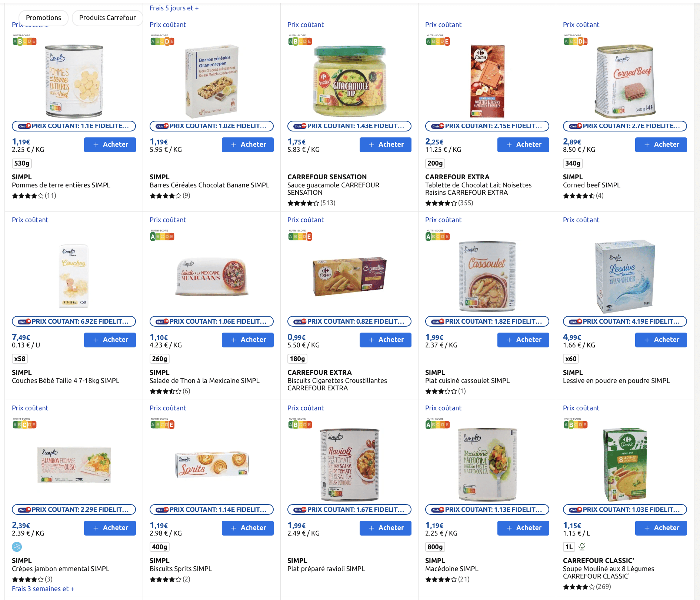Viewport: 700px width, 600px height.
Task: Click Nutri-Score badge above Biscuits Sprits
Action: pyautogui.click(x=162, y=424)
